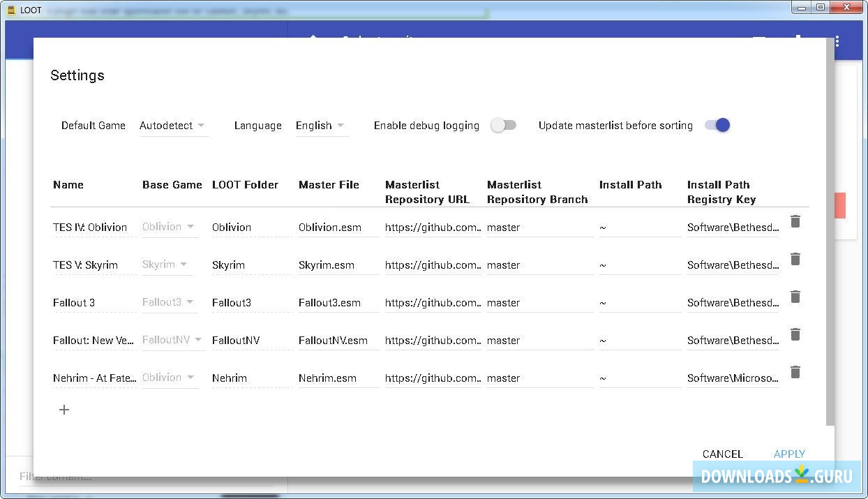Apply the settings changes
The height and width of the screenshot is (499, 868).
[x=789, y=454]
